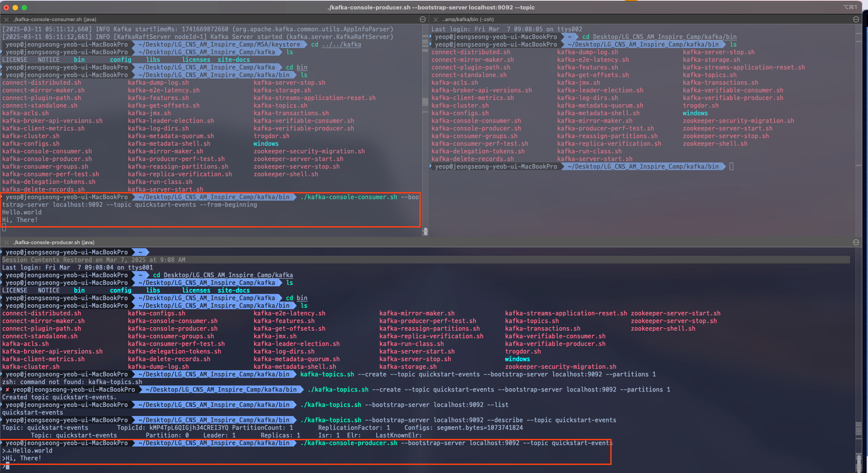
Task: Click 'windows' directory in the zsh pane listing
Action: coord(695,113)
